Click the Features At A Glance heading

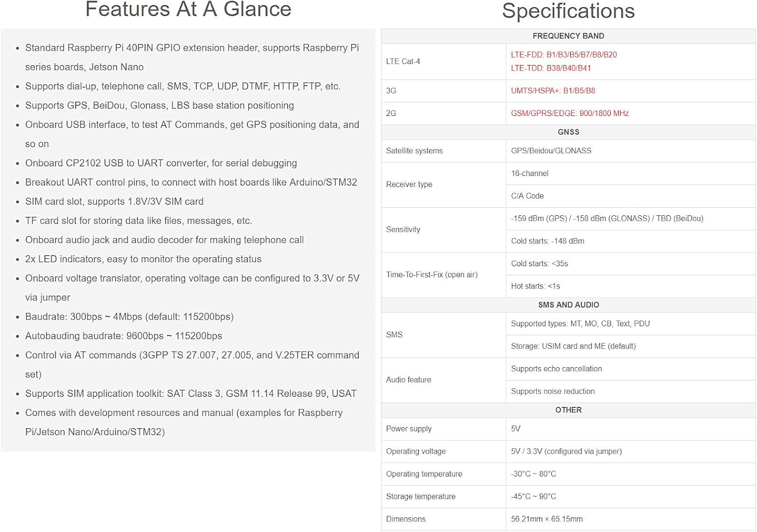[x=188, y=10]
